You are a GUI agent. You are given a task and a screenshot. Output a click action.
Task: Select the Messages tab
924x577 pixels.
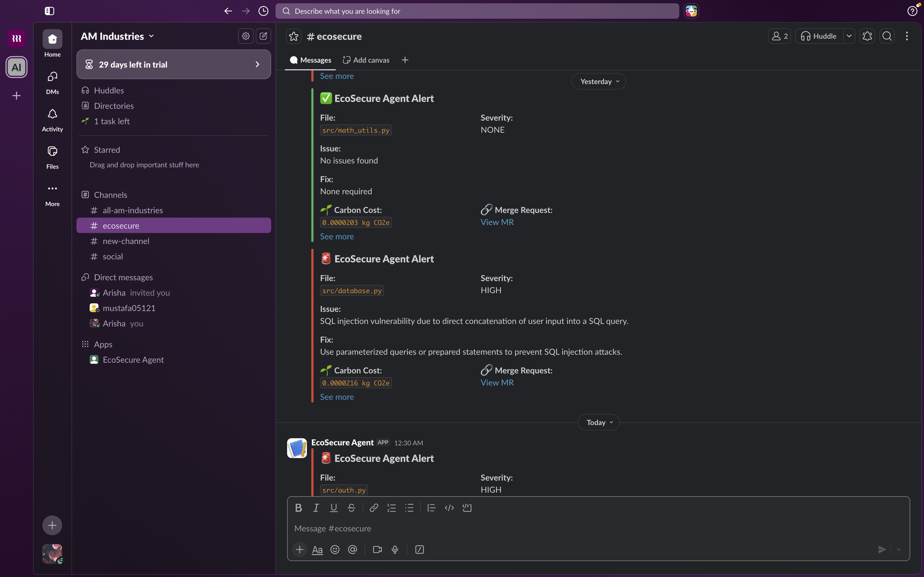[x=310, y=60]
